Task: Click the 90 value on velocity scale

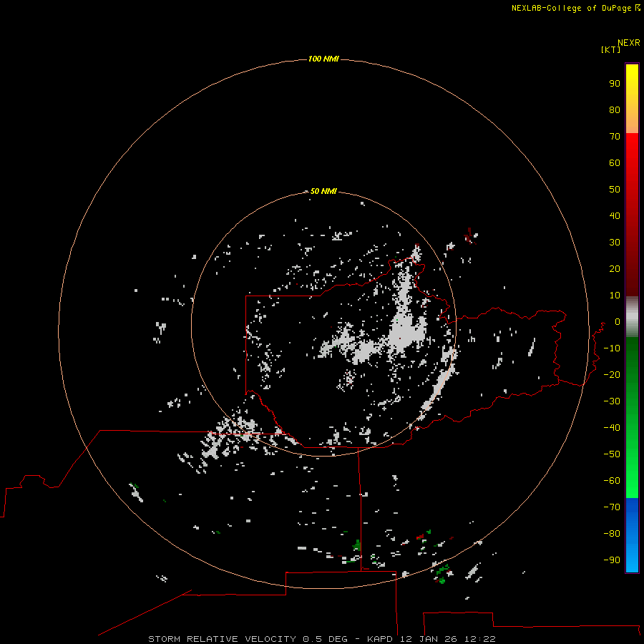Action: pyautogui.click(x=615, y=84)
